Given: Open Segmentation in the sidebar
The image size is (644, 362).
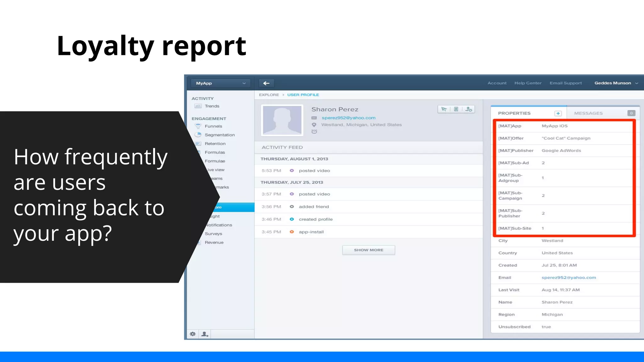Looking at the screenshot, I should click(219, 135).
